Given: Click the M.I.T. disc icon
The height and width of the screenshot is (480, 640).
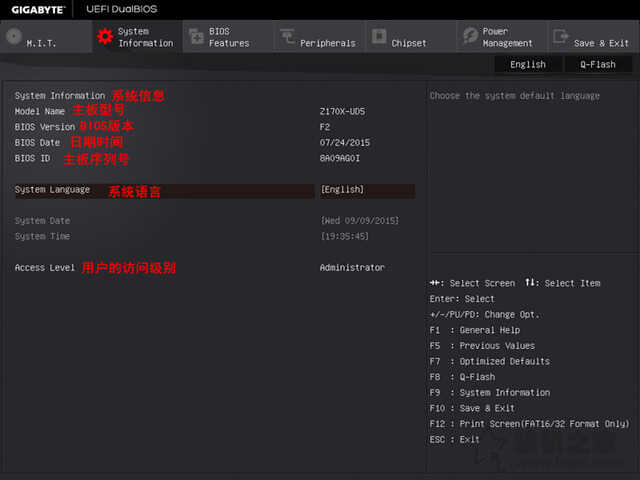Looking at the screenshot, I should 14,36.
